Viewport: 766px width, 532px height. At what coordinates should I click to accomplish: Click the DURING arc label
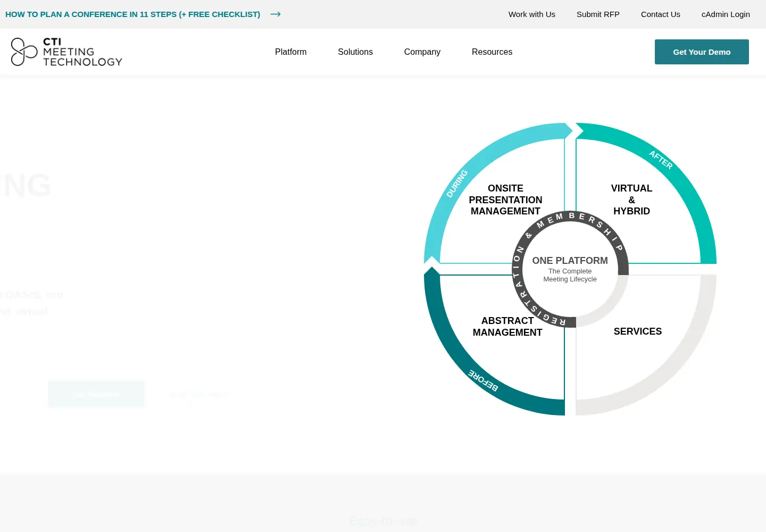[456, 184]
